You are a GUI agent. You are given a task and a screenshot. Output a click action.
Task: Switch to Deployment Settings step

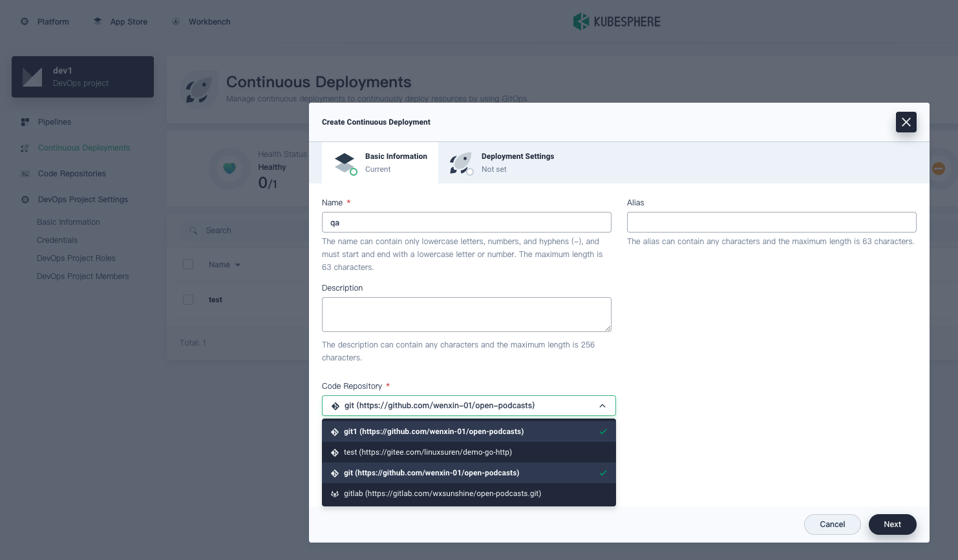coord(517,163)
